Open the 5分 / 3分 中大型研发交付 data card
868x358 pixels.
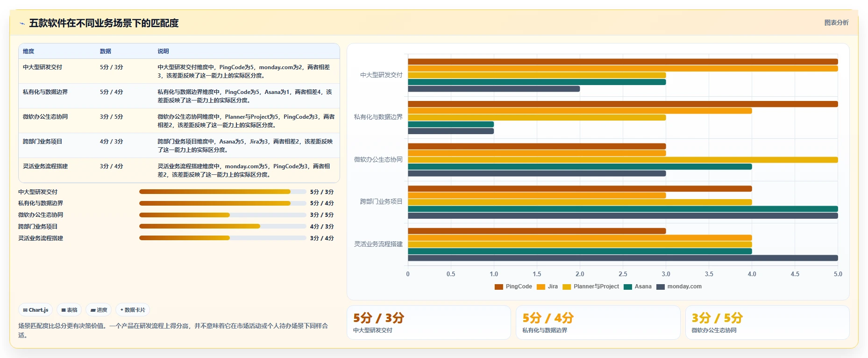pos(429,322)
